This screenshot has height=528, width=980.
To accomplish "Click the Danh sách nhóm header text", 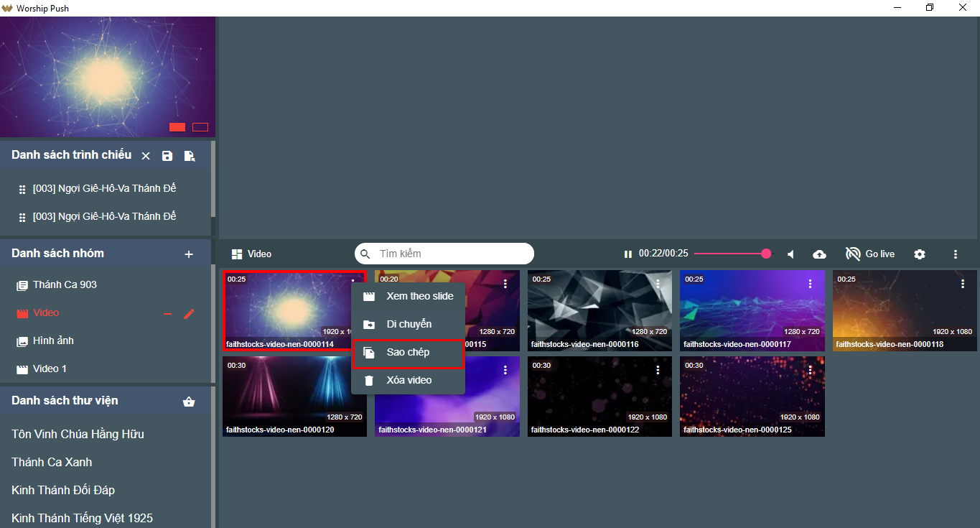I will (57, 254).
